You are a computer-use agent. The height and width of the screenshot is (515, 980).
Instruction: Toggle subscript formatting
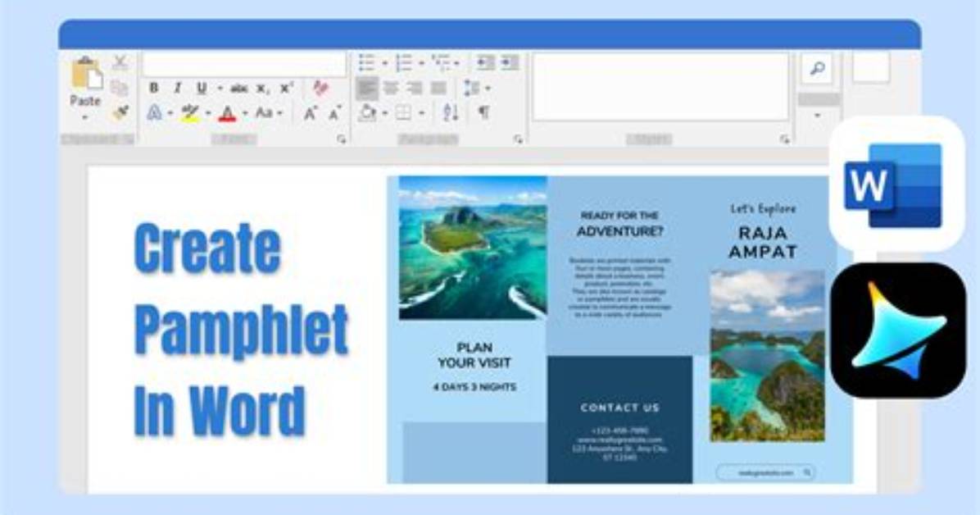(263, 89)
